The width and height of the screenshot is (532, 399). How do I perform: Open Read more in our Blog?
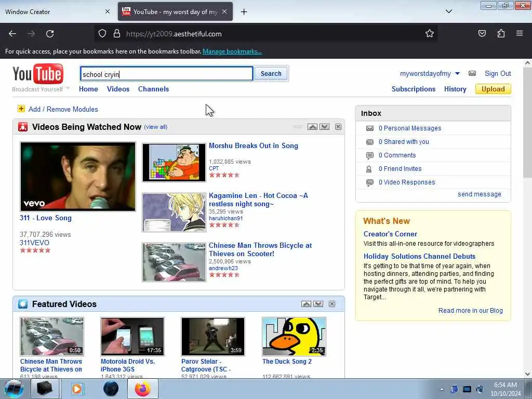pos(470,311)
